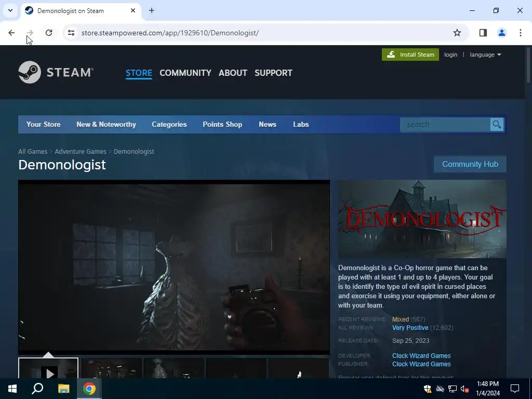This screenshot has height=399, width=532.
Task: Close the Demonologist on Steam tab
Action: [133, 10]
